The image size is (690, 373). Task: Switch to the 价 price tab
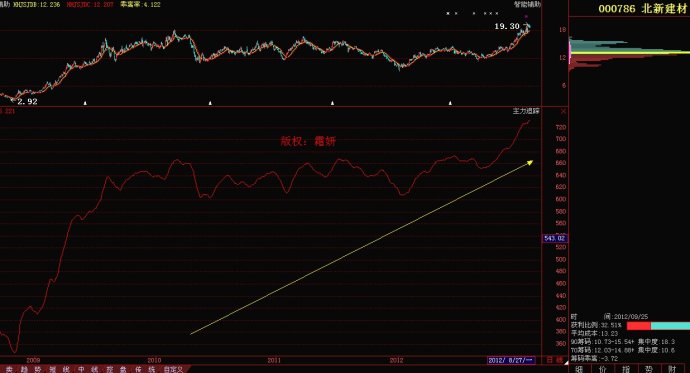(602, 369)
